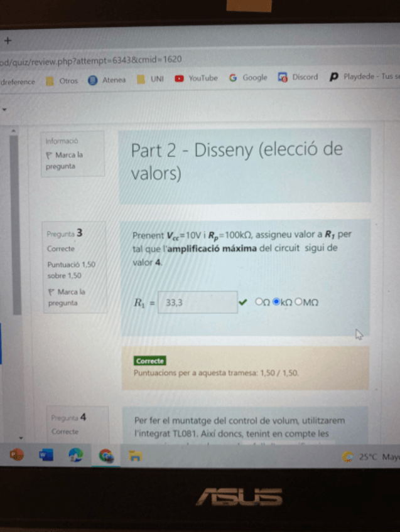Viewport: 400px width, 532px height.
Task: Click the left panel scrollbar down arrow
Action: coord(21,438)
